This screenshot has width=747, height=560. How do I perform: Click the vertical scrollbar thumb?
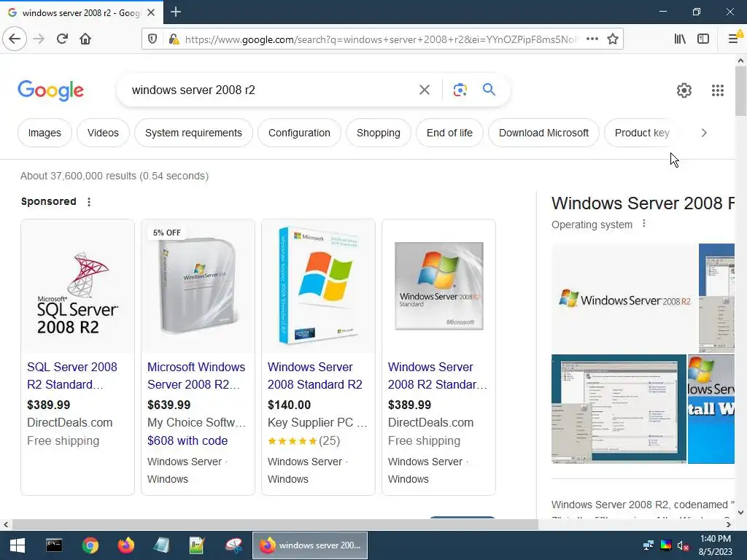tap(740, 90)
